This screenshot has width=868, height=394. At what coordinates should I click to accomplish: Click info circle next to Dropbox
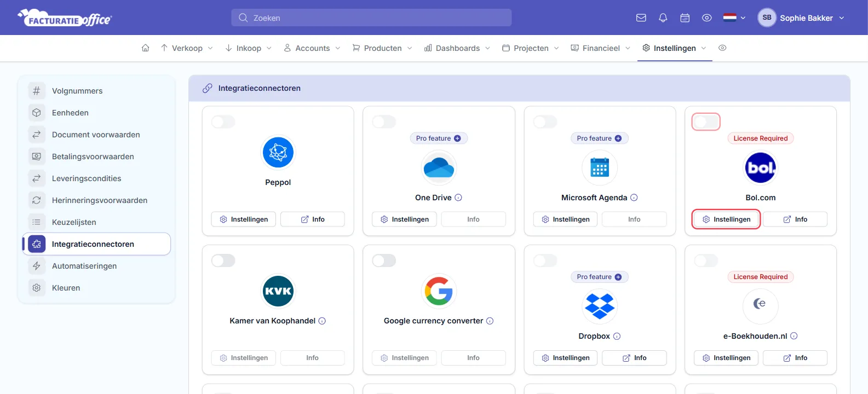(x=617, y=337)
